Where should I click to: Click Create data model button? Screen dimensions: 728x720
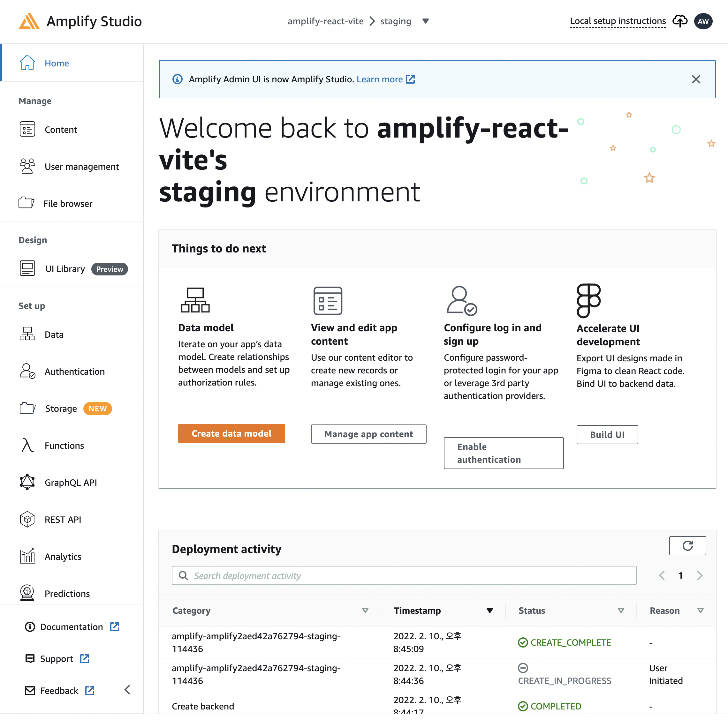231,433
